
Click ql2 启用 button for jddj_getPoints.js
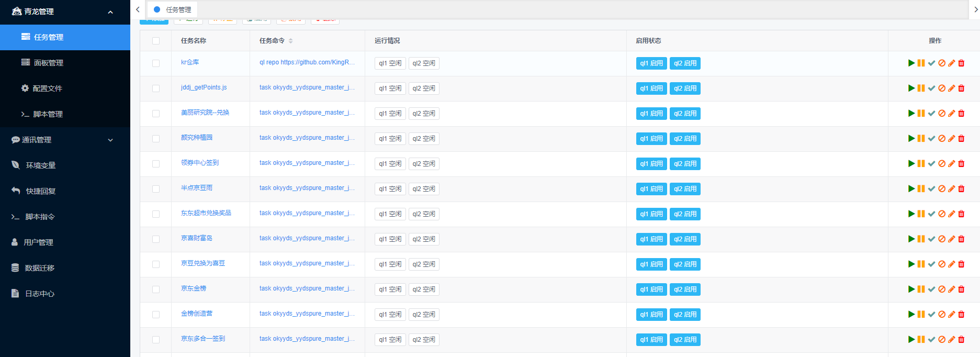point(685,88)
